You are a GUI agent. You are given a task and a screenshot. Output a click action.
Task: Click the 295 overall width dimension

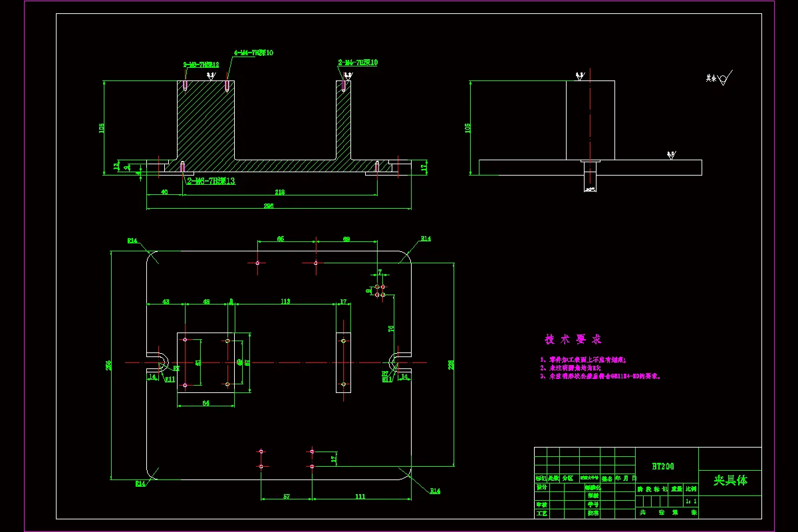tap(269, 206)
